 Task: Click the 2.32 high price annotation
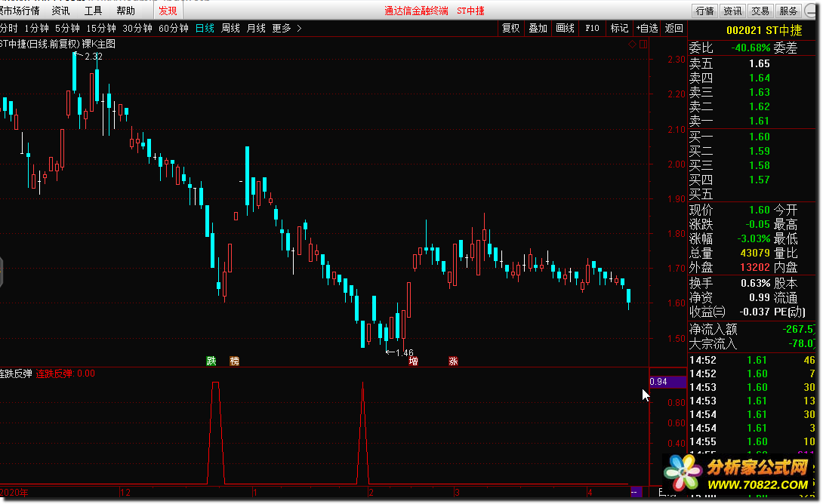pyautogui.click(x=94, y=56)
